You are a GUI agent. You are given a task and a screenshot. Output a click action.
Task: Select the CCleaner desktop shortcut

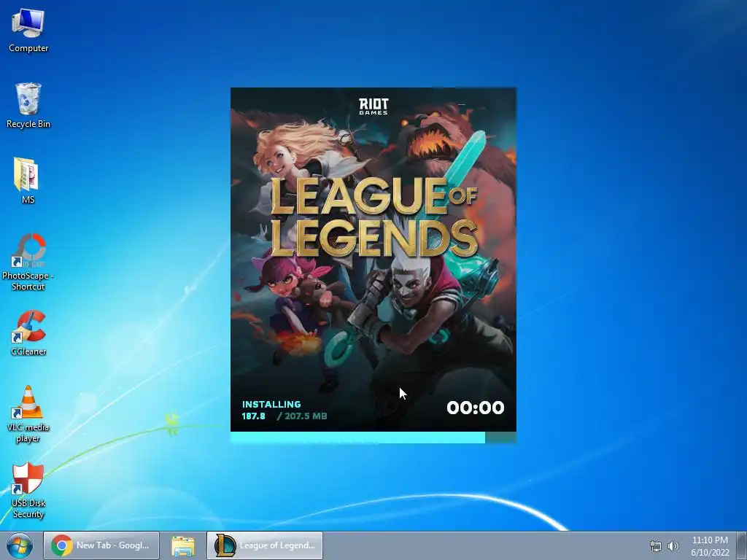28,333
